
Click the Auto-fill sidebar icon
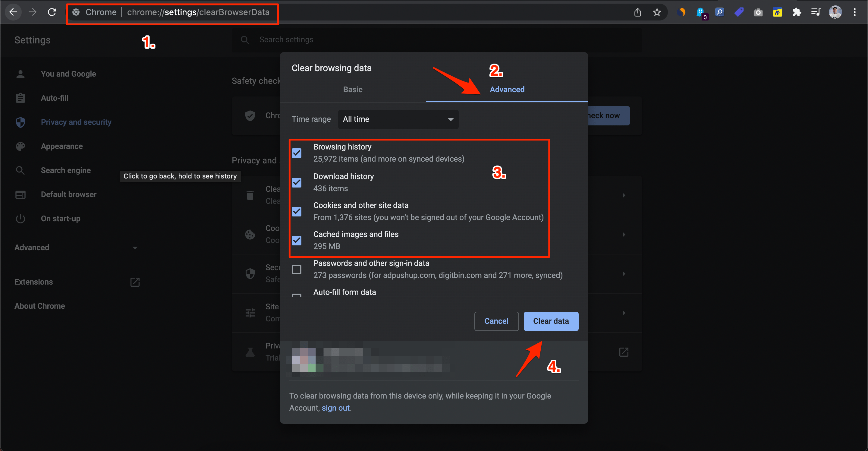(20, 98)
